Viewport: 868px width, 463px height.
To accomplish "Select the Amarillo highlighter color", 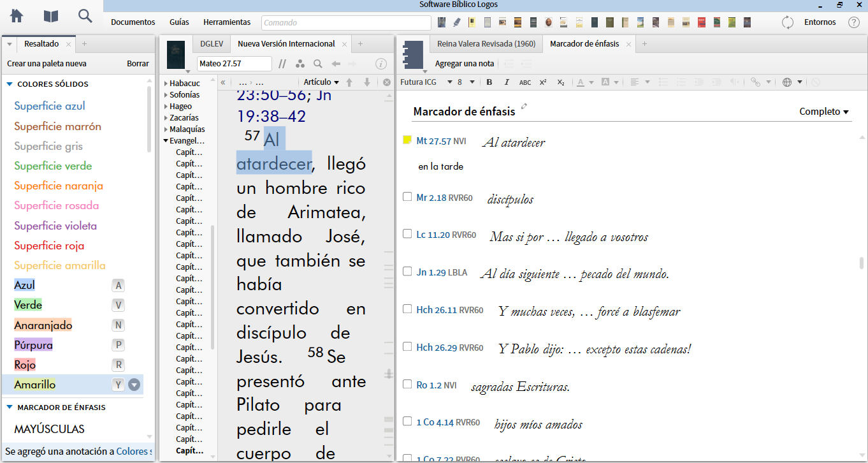I will (x=35, y=385).
